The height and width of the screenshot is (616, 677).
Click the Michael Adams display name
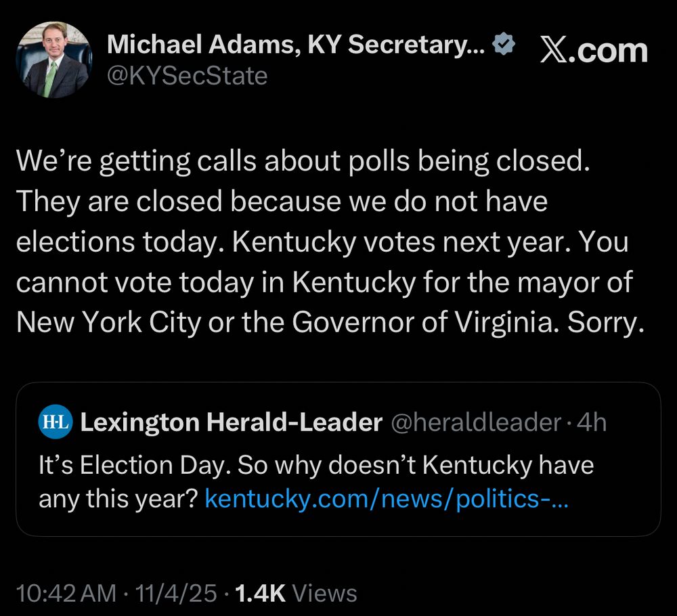coord(295,45)
